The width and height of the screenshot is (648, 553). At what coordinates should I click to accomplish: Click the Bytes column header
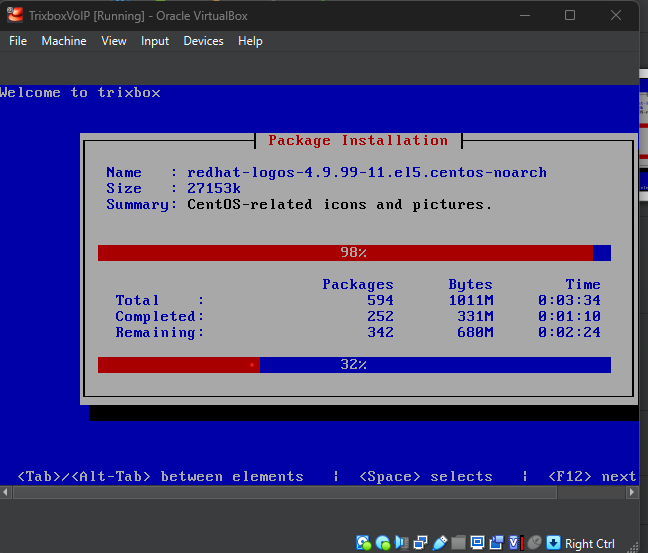tap(471, 284)
